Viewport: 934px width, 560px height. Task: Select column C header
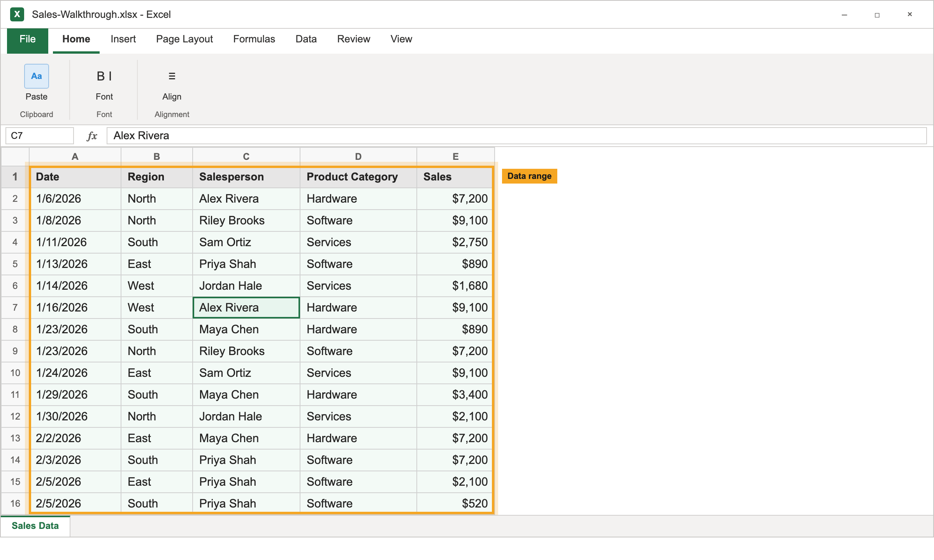click(246, 157)
